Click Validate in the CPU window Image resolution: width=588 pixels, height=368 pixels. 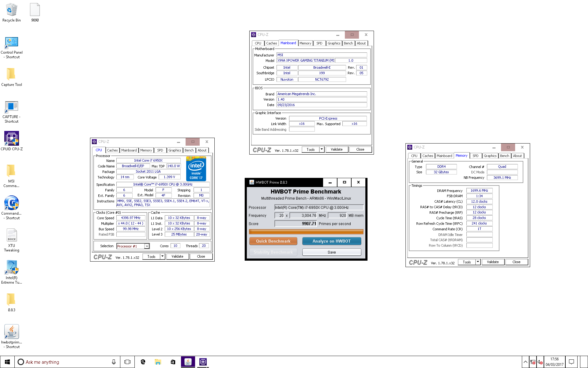click(x=177, y=256)
